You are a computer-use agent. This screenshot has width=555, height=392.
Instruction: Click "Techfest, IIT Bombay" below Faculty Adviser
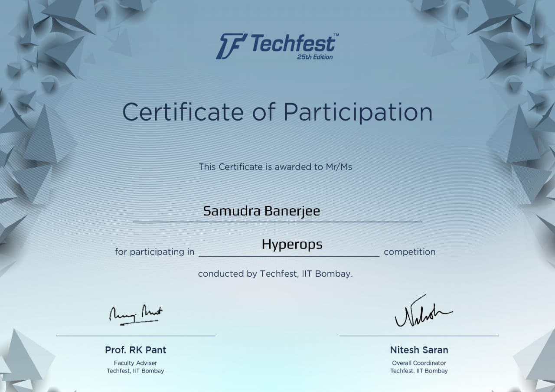[135, 371]
